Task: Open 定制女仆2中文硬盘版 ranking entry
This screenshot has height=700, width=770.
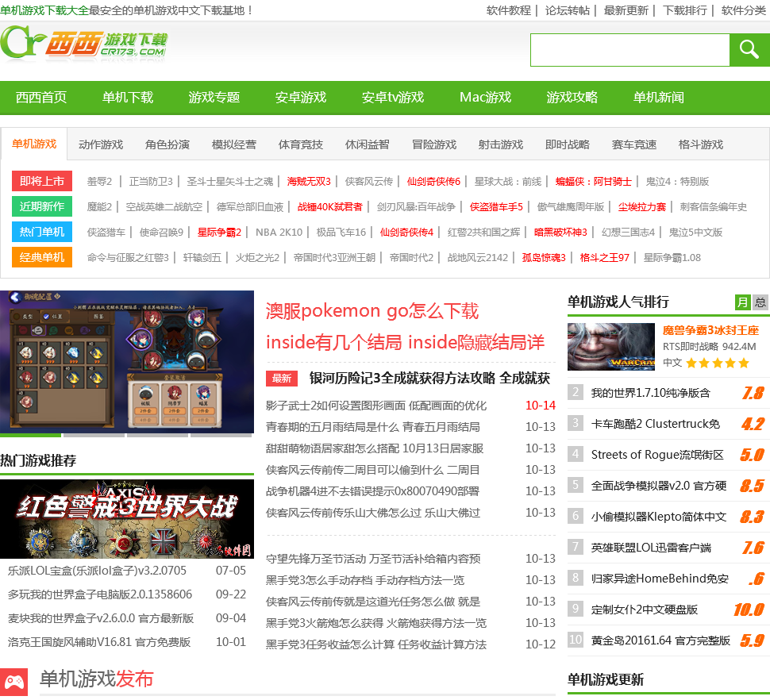Action: [x=645, y=610]
